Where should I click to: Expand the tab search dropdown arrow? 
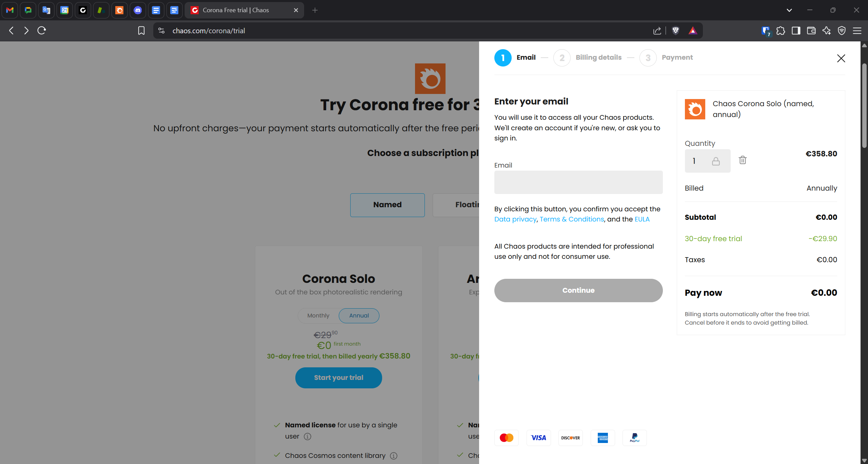pyautogui.click(x=789, y=10)
